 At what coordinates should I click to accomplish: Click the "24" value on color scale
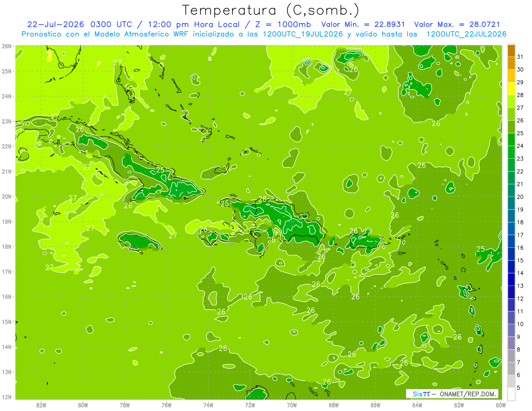520,146
